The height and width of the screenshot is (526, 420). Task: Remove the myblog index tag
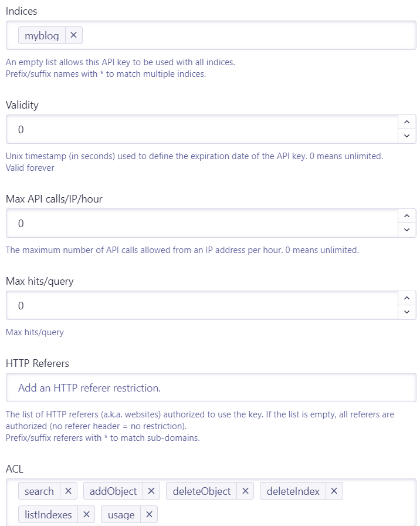73,36
